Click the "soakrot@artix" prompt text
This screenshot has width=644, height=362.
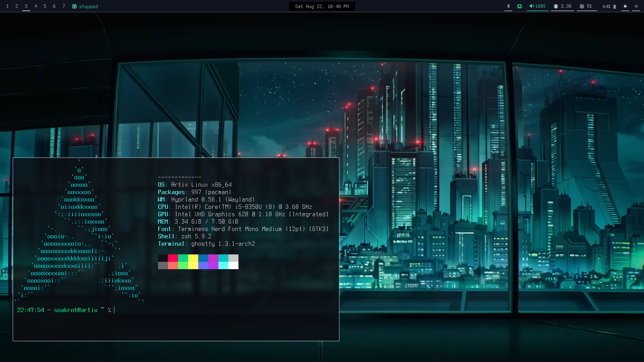[x=76, y=310]
